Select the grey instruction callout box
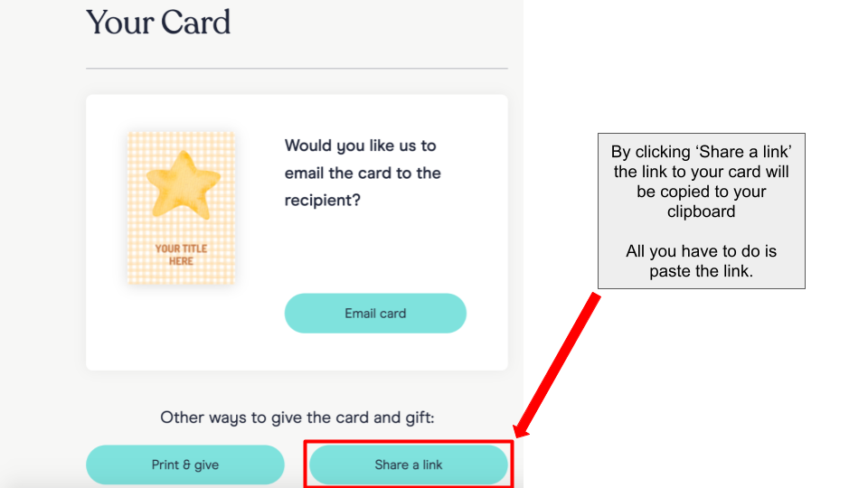The image size is (868, 488). [702, 211]
